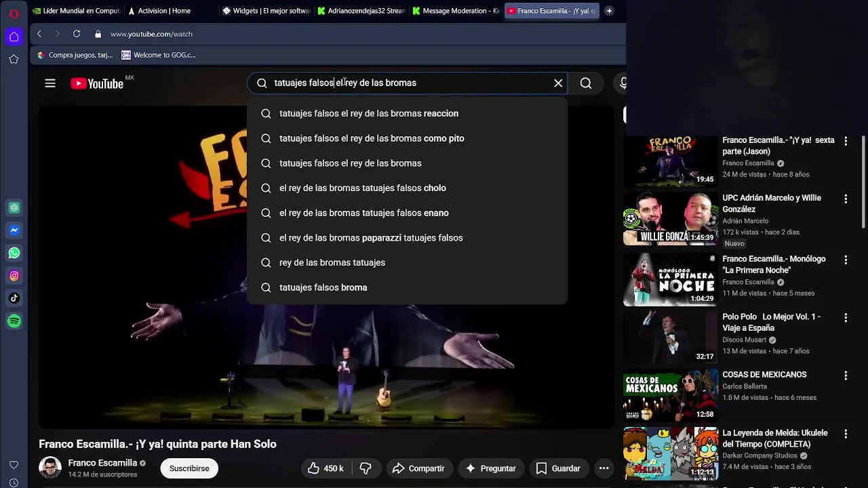Open YouTube hamburger guide menu
The image size is (868, 488).
click(x=50, y=83)
